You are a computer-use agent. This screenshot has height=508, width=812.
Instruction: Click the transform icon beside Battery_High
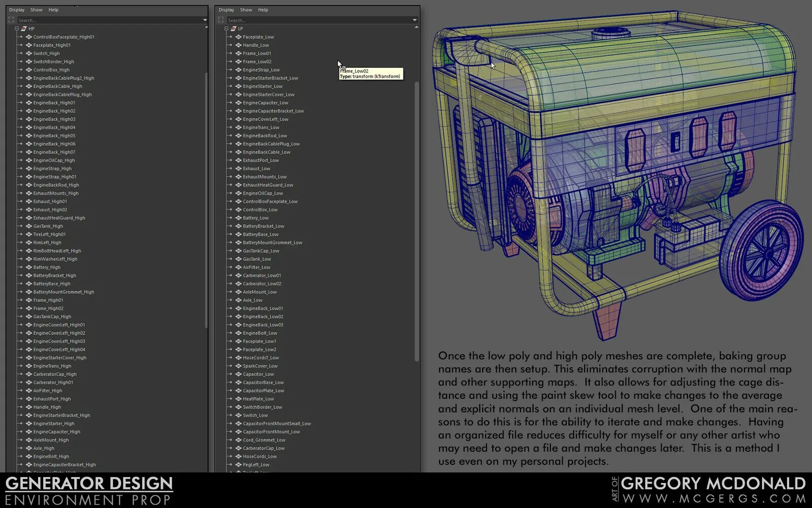[x=29, y=267]
